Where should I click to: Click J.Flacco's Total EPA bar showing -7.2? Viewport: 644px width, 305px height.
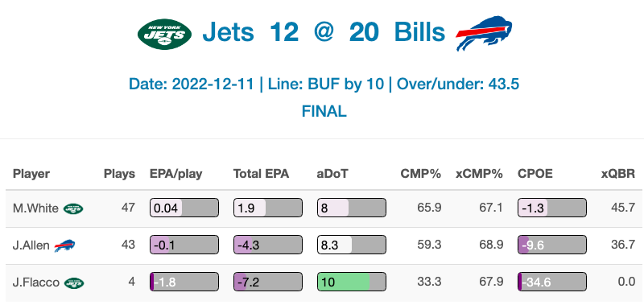[268, 282]
